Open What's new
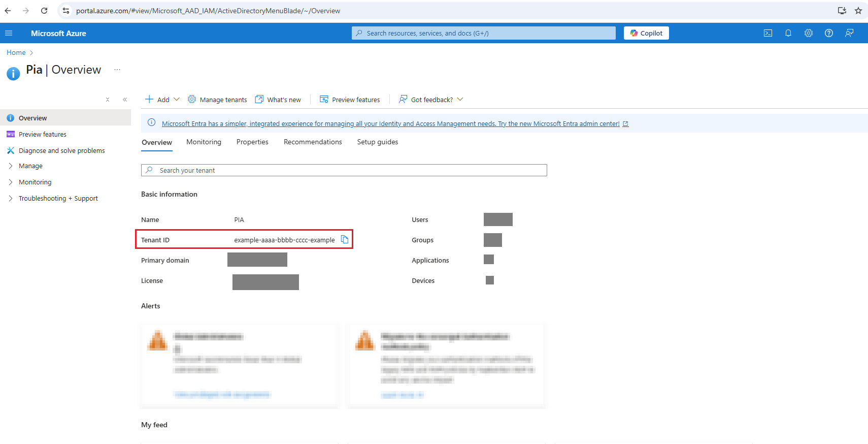Screen dimensions: 868x444 (278, 100)
